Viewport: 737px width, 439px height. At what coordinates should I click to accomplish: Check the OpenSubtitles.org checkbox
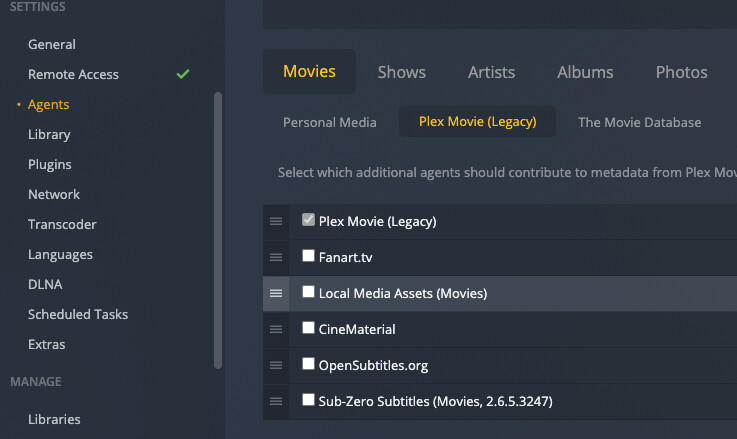pyautogui.click(x=309, y=364)
